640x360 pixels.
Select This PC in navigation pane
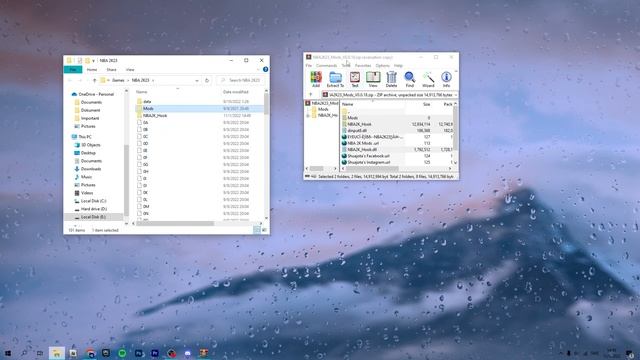click(x=84, y=137)
